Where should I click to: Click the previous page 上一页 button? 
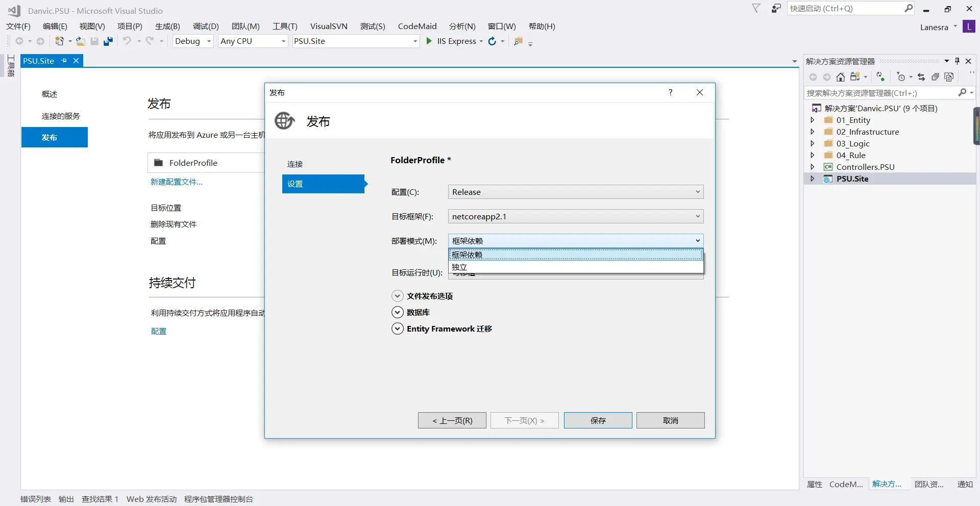tap(452, 420)
